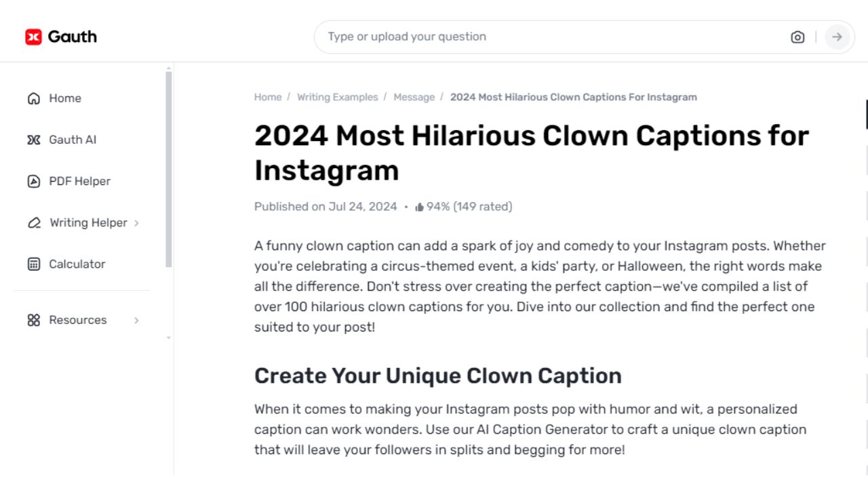This screenshot has width=868, height=488.
Task: Select the Writing Helper pen icon
Action: pyautogui.click(x=34, y=222)
